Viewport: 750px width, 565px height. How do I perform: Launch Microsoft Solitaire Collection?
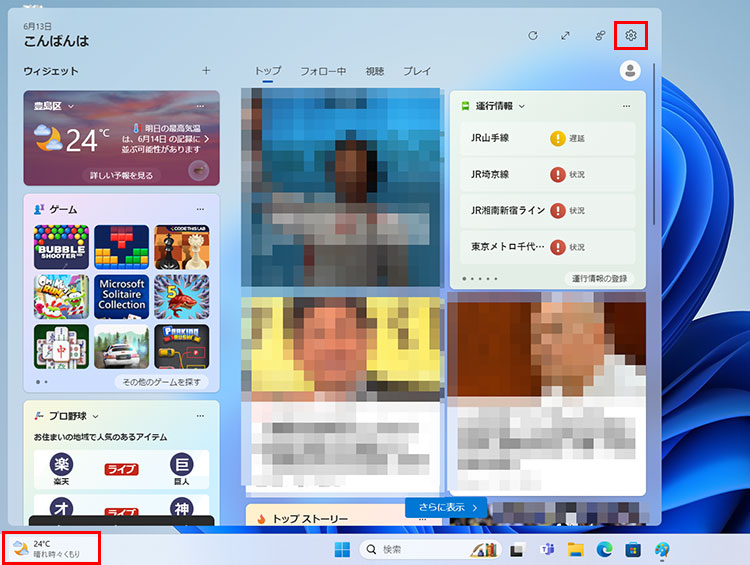[x=121, y=297]
